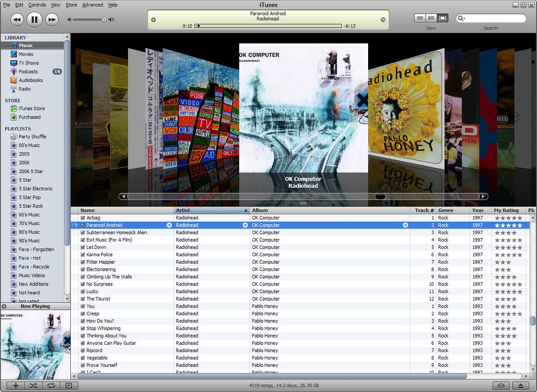The height and width of the screenshot is (392, 537).
Task: Switch to Cover Flow view
Action: click(x=443, y=18)
